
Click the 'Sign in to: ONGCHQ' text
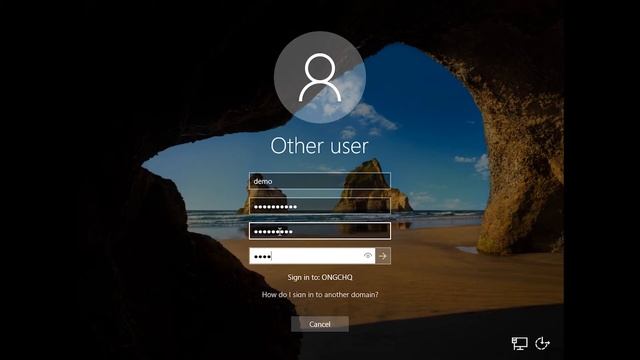[320, 277]
